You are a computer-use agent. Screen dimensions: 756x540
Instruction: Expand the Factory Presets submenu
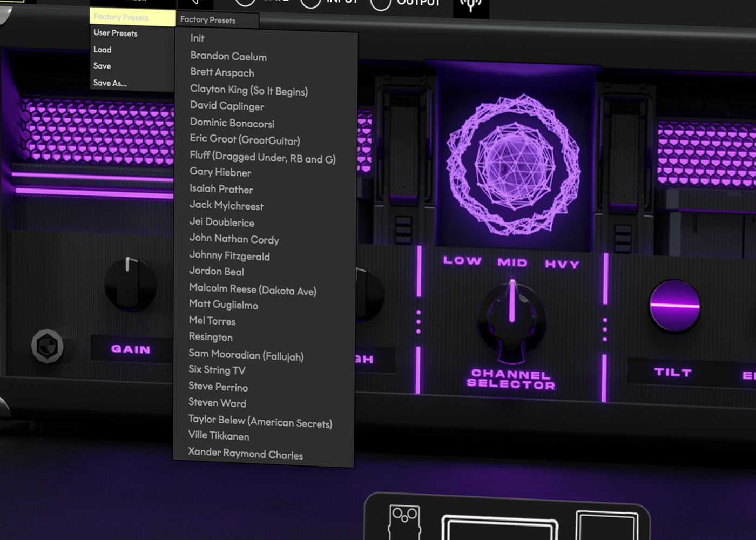click(x=132, y=17)
